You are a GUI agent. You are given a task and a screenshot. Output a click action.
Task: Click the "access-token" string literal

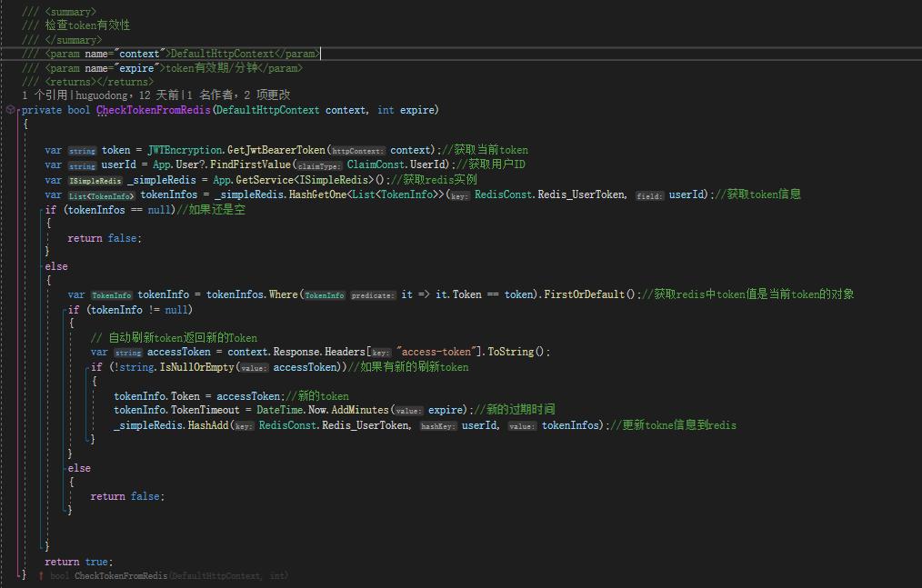[439, 352]
